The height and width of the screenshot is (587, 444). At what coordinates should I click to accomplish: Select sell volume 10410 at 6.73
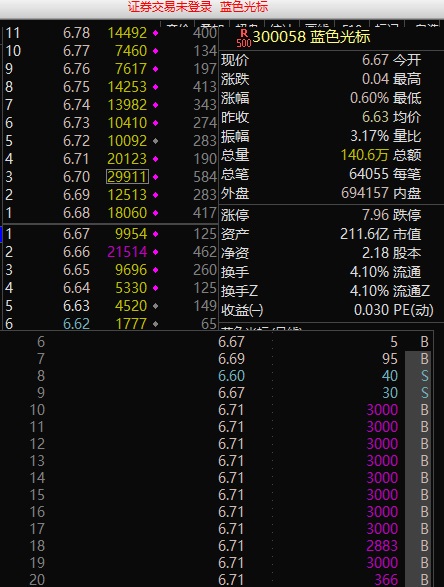point(127,123)
